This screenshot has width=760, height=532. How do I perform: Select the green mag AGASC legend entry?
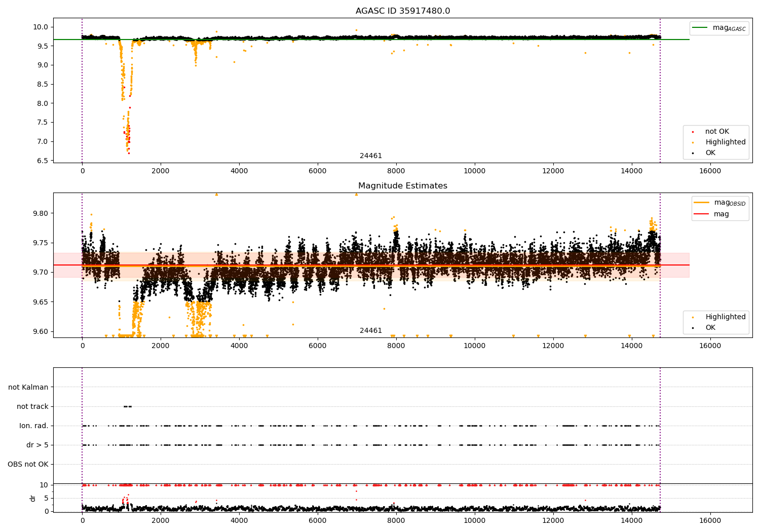tap(719, 28)
